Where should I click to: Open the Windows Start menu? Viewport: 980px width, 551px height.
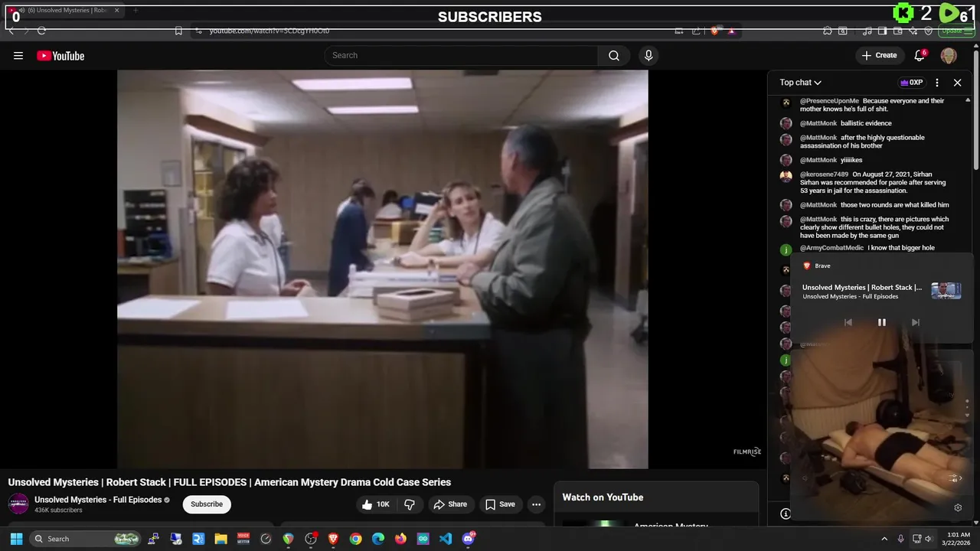point(16,539)
